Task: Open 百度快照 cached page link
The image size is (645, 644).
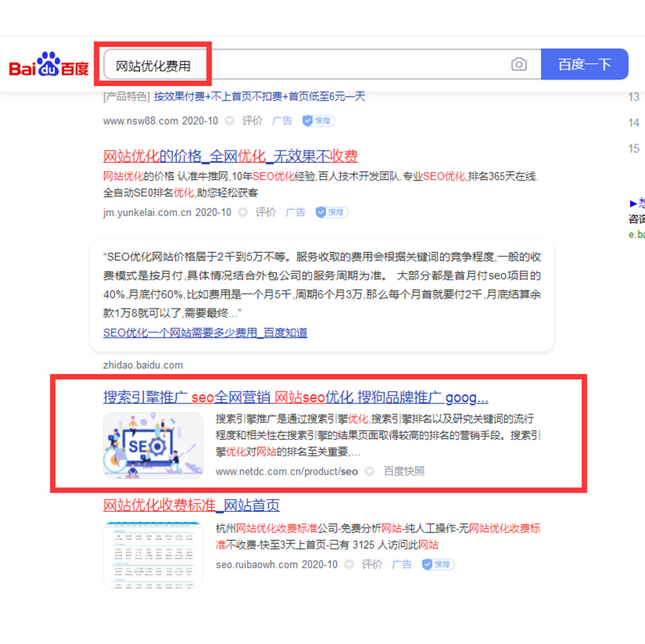Action: pyautogui.click(x=404, y=471)
